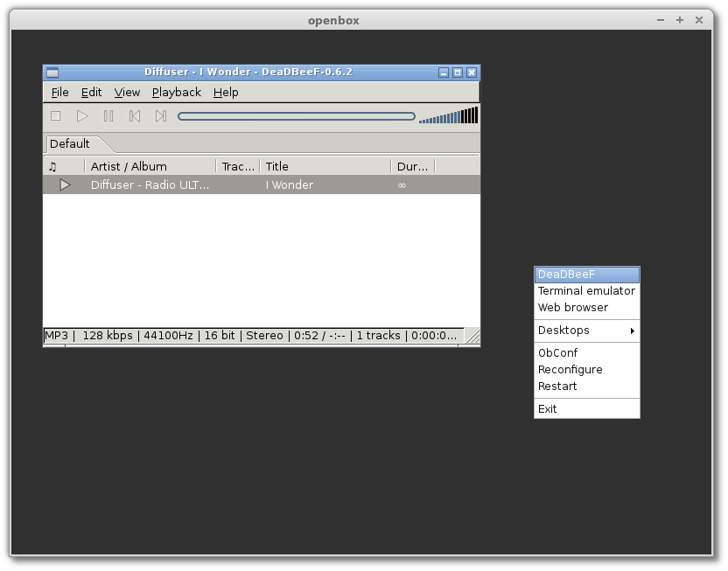The width and height of the screenshot is (728, 571).
Task: Click the infinity duration cell
Action: pyautogui.click(x=402, y=185)
